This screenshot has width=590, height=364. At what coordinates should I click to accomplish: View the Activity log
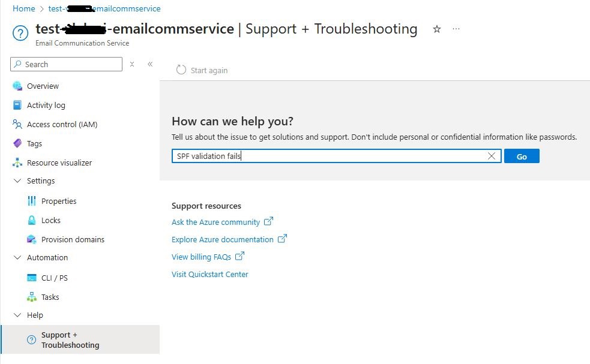pyautogui.click(x=45, y=105)
